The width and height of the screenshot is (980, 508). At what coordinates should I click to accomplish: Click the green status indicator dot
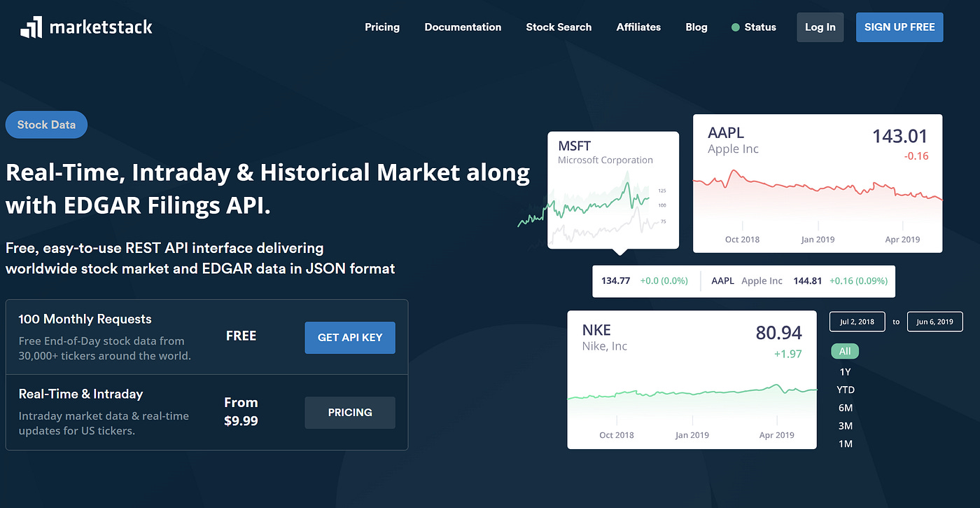tap(735, 27)
